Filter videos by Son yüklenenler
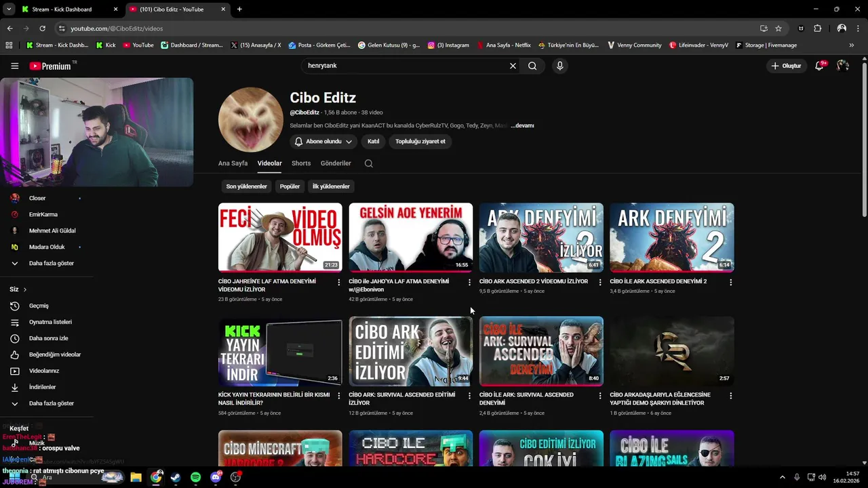The image size is (868, 488). point(247,186)
